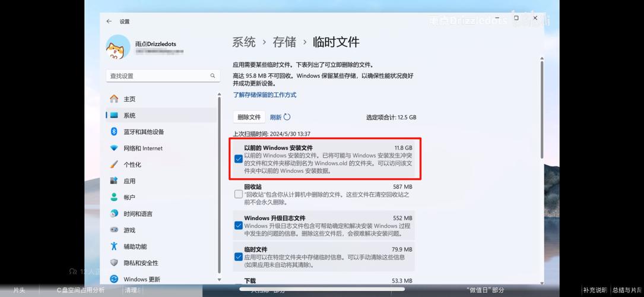The height and width of the screenshot is (297, 644).
Task: Open 隐私和安全性 shield icon
Action: [114, 263]
